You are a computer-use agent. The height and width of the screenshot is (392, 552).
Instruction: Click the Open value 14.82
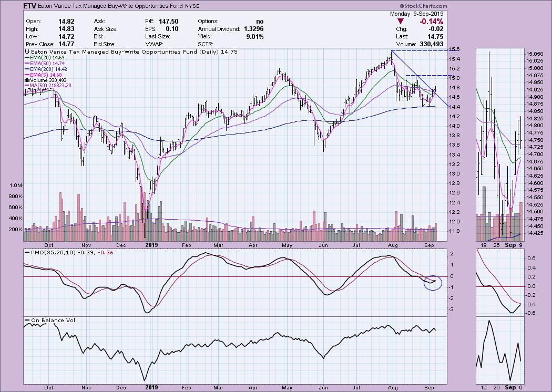coord(67,21)
